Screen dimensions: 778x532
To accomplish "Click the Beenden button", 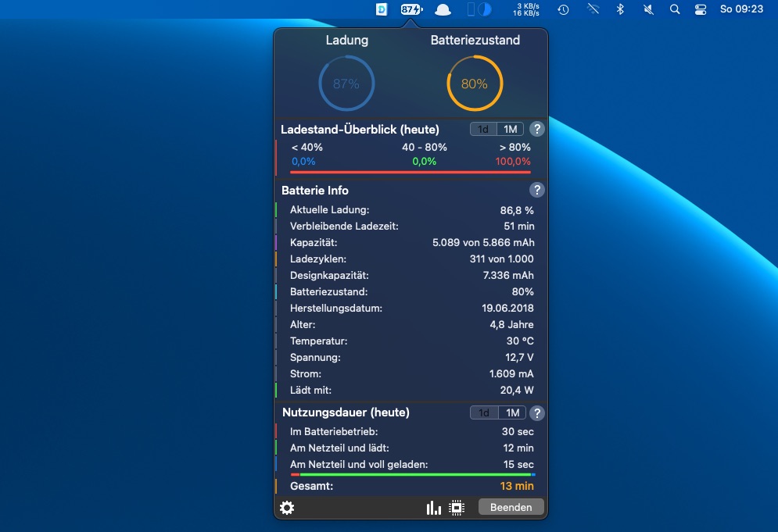I will click(511, 507).
